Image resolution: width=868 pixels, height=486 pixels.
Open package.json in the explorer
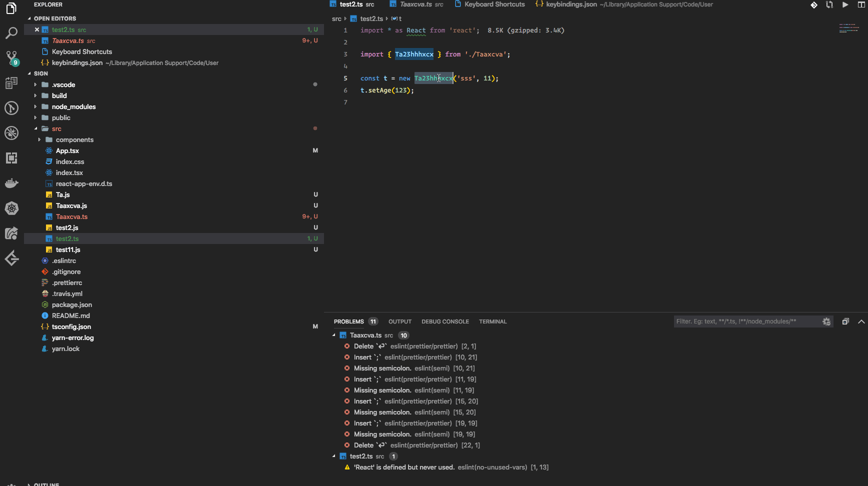pyautogui.click(x=71, y=305)
